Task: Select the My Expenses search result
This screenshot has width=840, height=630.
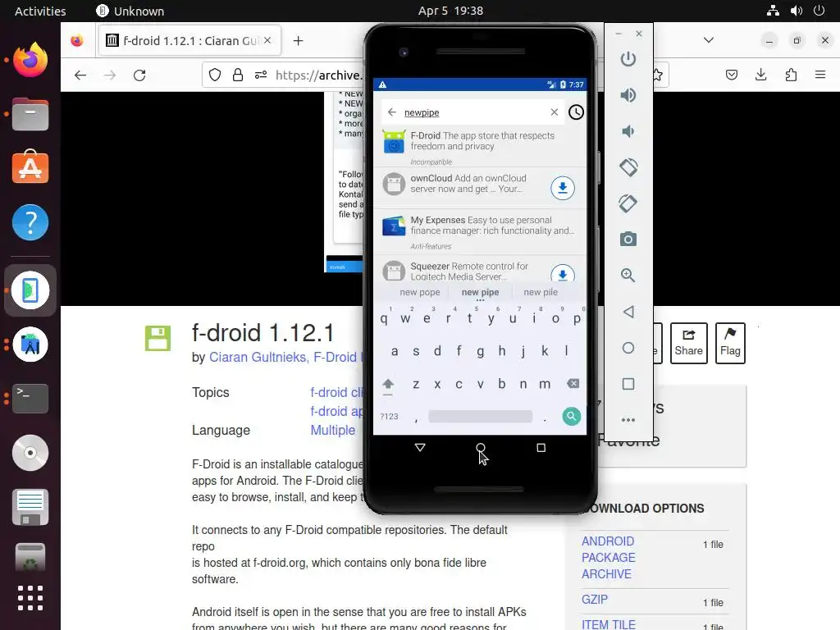Action: coord(480,231)
